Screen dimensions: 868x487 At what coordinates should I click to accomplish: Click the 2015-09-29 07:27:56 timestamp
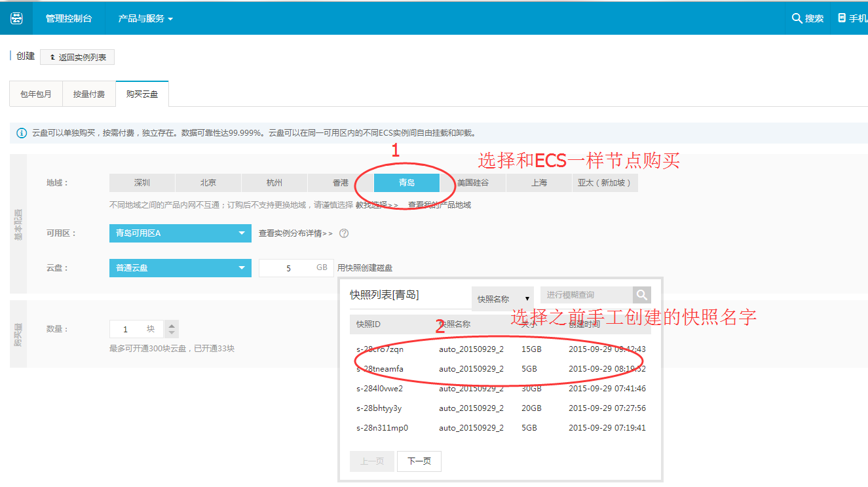click(607, 408)
